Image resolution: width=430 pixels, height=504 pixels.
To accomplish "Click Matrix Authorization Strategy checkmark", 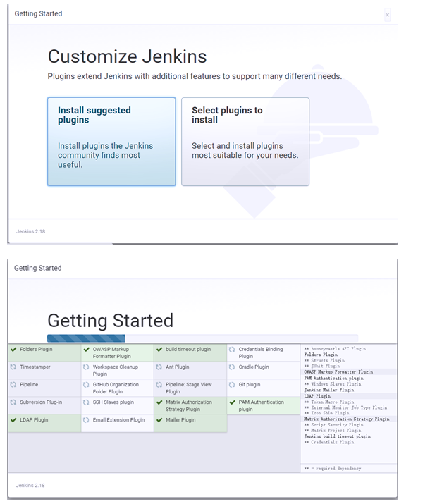I will click(159, 402).
